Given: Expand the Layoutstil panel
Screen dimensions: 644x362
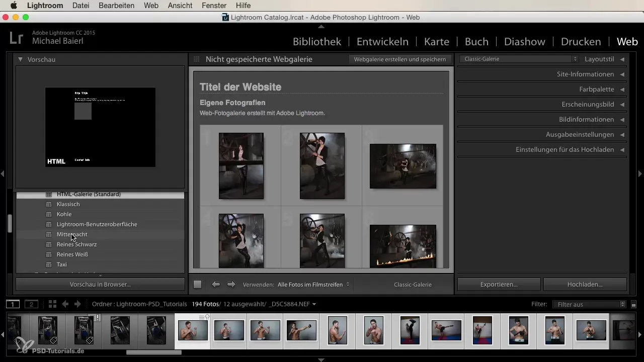Looking at the screenshot, I should point(622,59).
